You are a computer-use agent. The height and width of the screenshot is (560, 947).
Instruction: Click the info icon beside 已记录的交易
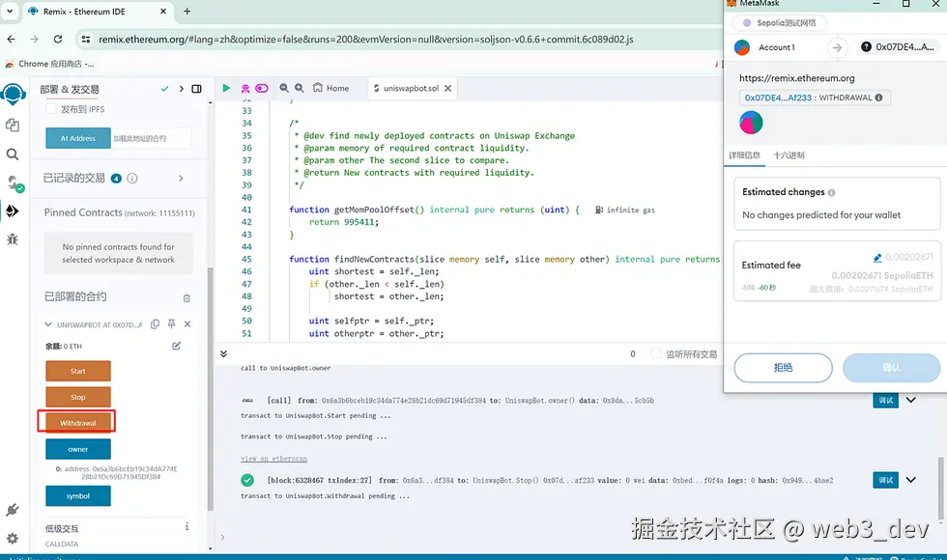132,178
